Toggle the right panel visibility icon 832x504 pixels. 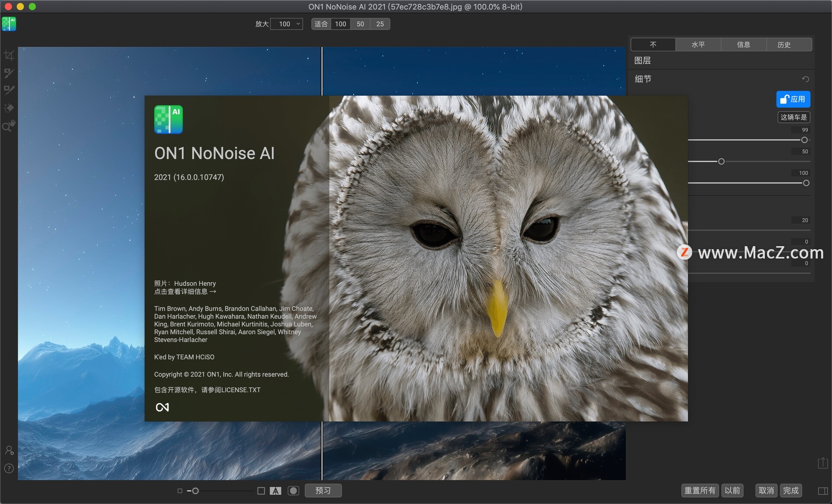823,491
